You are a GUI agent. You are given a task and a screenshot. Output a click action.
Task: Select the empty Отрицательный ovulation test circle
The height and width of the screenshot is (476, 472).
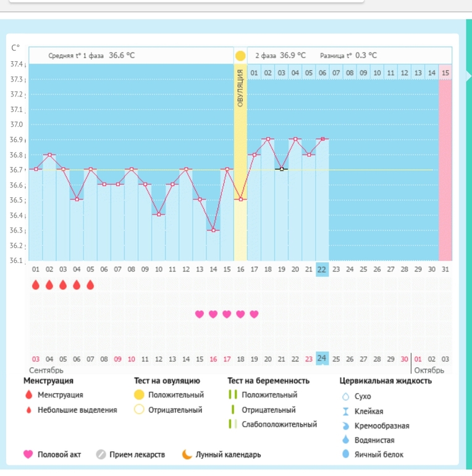click(139, 409)
